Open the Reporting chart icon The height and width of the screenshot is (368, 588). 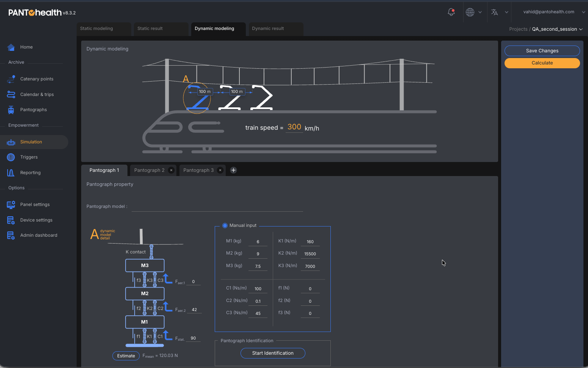(x=11, y=173)
